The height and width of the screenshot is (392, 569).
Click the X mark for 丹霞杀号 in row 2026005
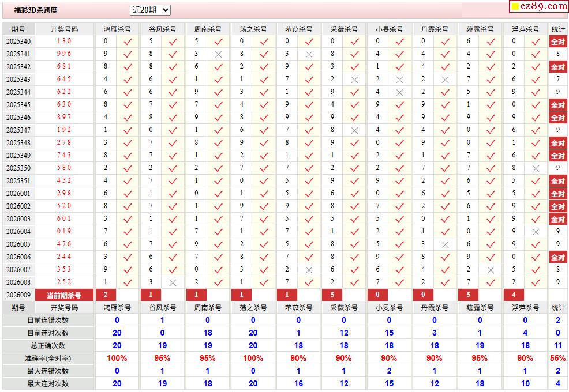[x=445, y=244]
